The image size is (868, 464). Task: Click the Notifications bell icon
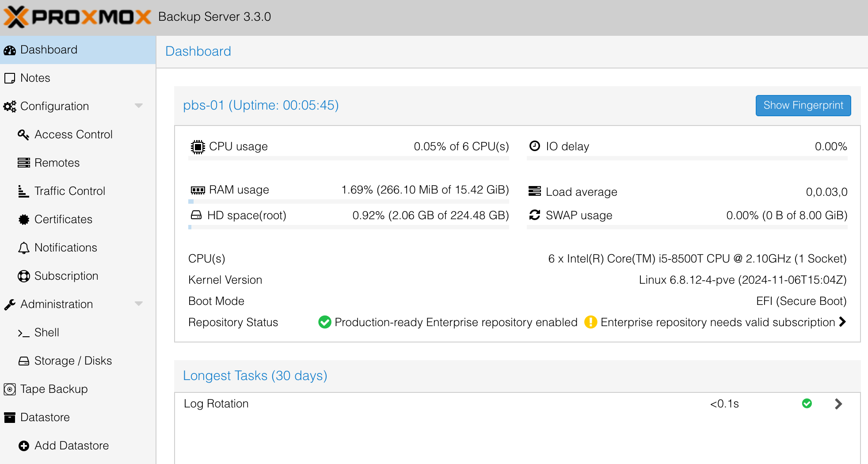pos(24,248)
